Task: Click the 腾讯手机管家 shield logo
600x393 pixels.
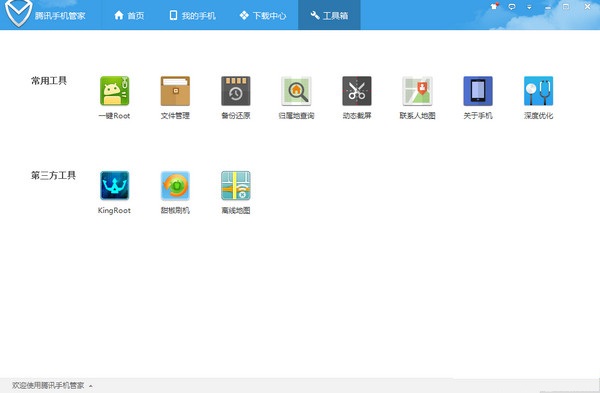Action: [x=18, y=13]
